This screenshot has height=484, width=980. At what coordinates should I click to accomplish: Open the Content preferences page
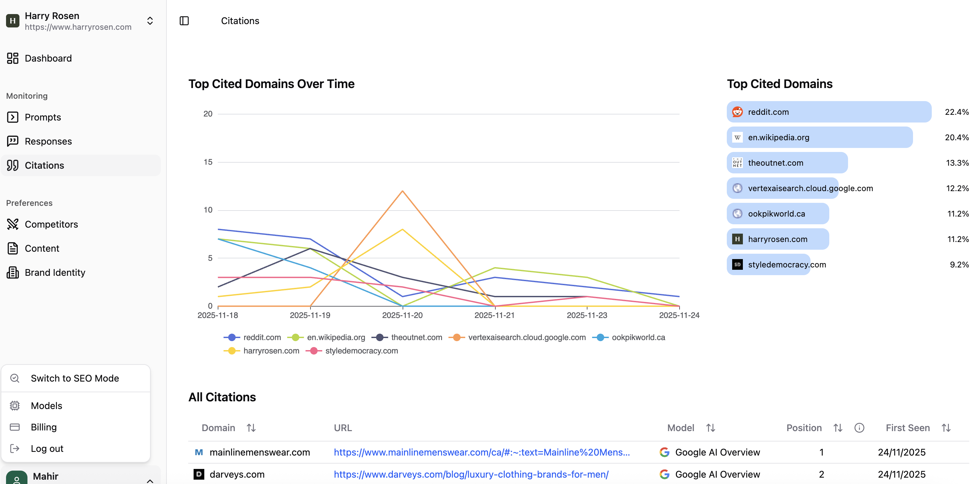42,248
